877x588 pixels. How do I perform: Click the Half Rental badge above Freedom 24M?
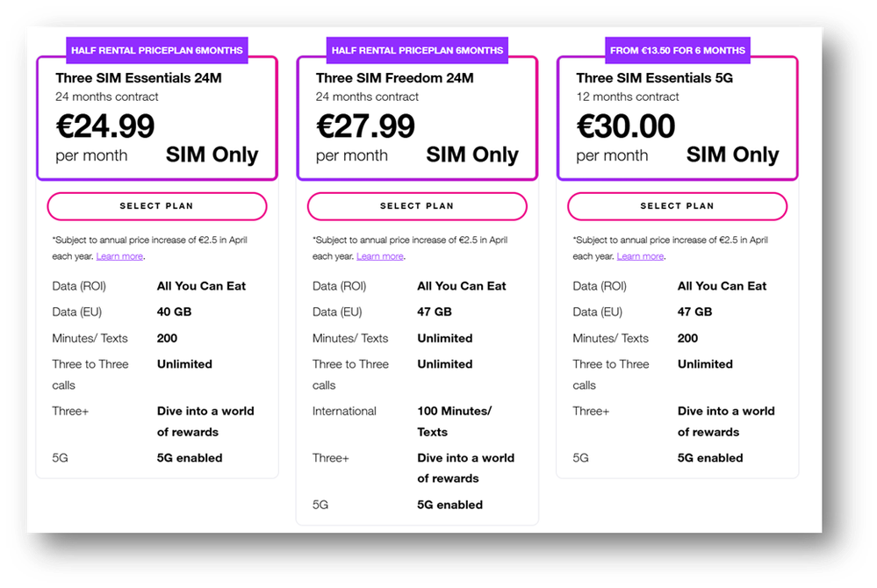click(417, 50)
